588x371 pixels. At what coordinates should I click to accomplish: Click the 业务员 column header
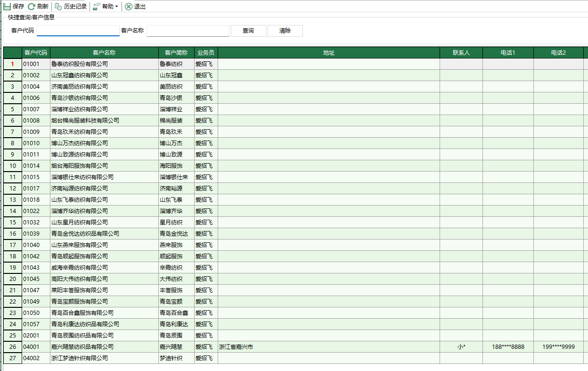[206, 53]
